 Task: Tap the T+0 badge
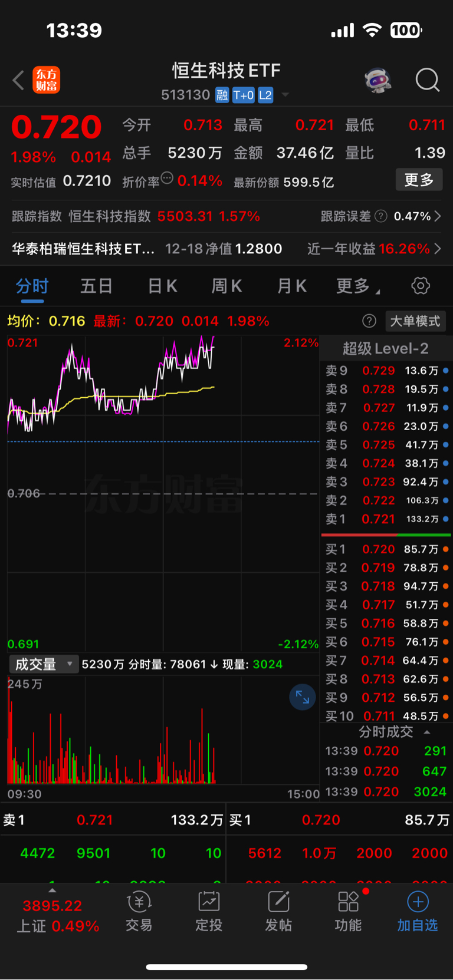(243, 95)
